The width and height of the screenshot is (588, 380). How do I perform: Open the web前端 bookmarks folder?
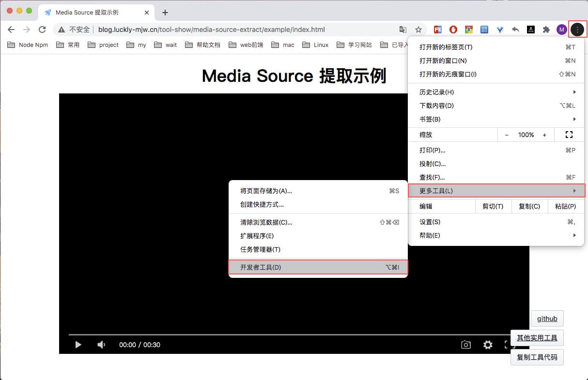tap(246, 45)
